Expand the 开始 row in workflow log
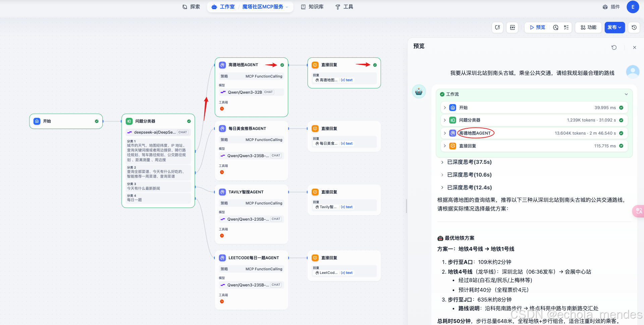644x325 pixels. pyautogui.click(x=445, y=108)
